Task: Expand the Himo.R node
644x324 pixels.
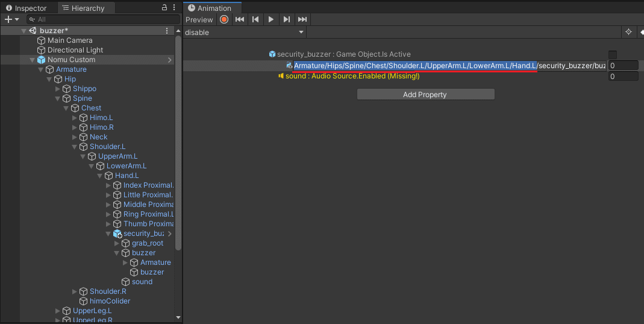Action: [74, 127]
